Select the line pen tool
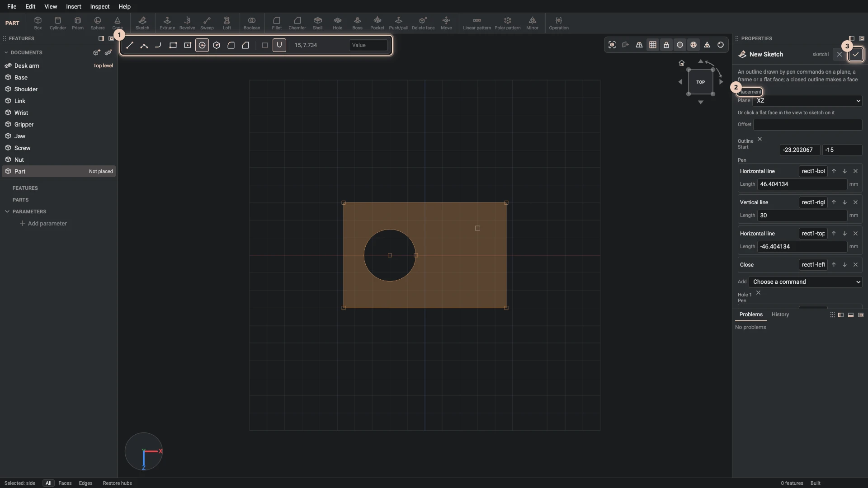This screenshot has width=868, height=488. 130,45
